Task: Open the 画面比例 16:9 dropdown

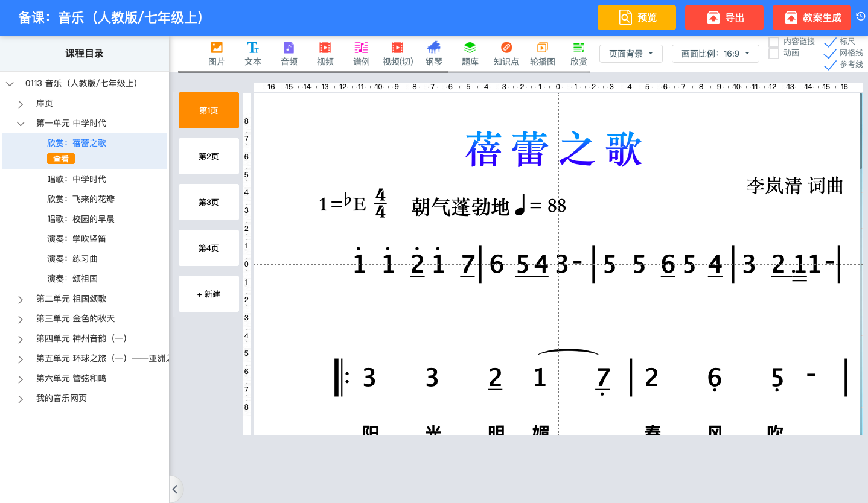Action: pyautogui.click(x=715, y=54)
